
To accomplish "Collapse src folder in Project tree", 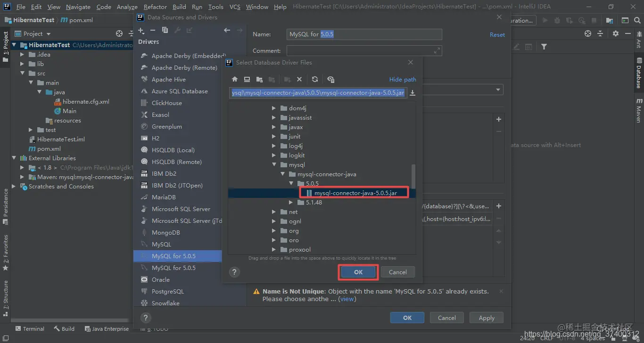I will pyautogui.click(x=22, y=73).
